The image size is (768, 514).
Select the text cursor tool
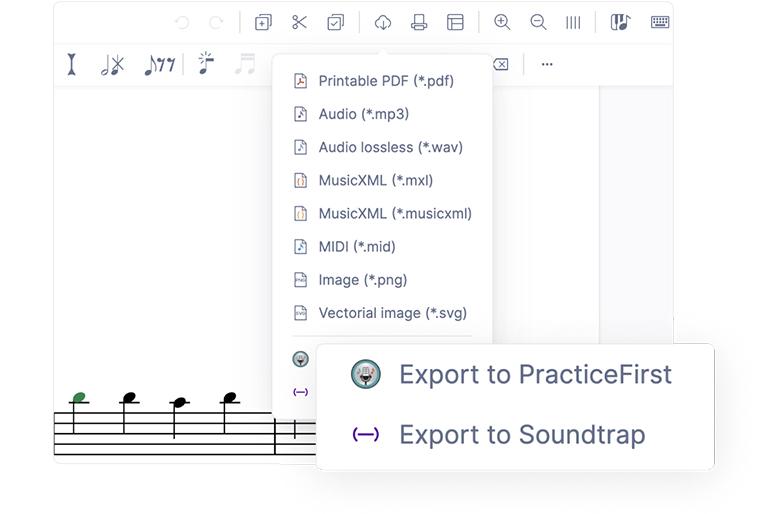tap(72, 64)
